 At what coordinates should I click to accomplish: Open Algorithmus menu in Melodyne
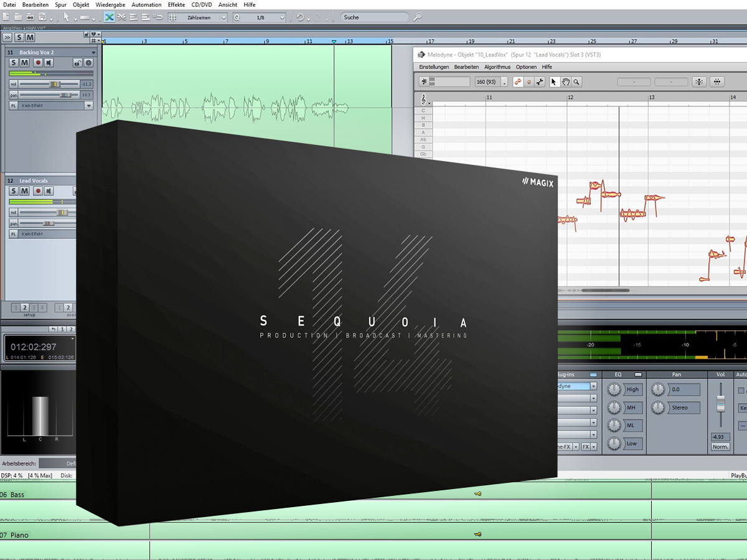point(497,67)
